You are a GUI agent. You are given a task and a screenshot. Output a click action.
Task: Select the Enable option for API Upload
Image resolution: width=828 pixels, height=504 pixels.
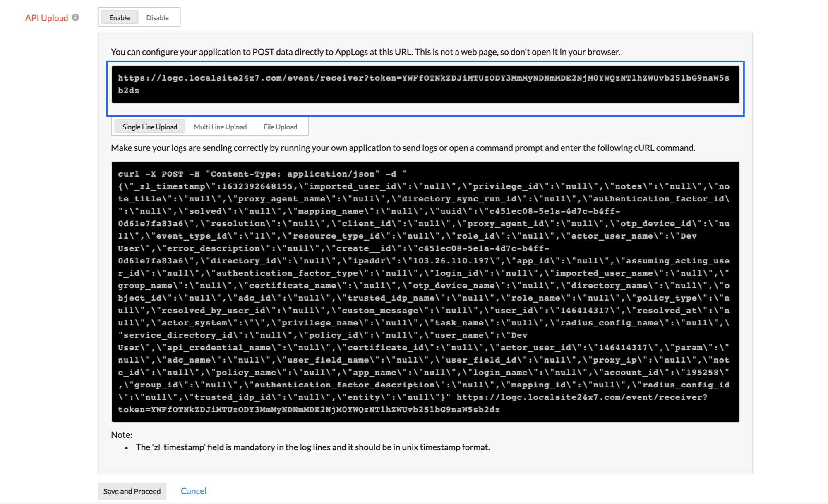click(119, 18)
